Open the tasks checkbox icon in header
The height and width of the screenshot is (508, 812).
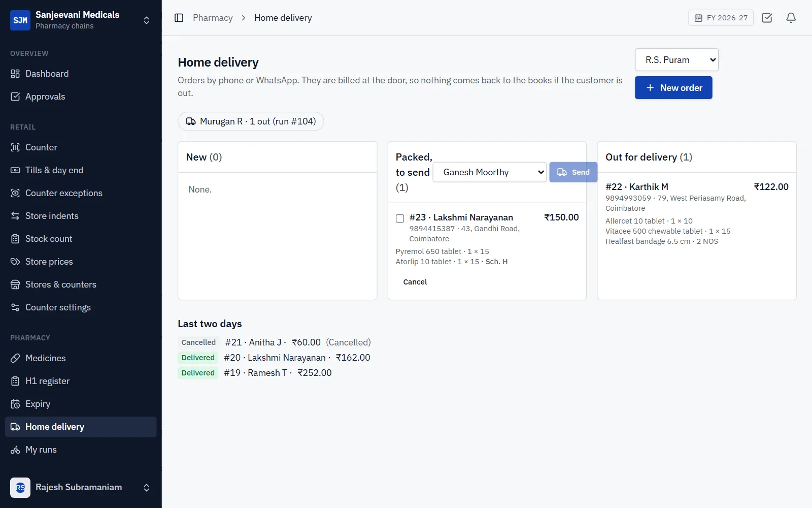click(x=767, y=18)
